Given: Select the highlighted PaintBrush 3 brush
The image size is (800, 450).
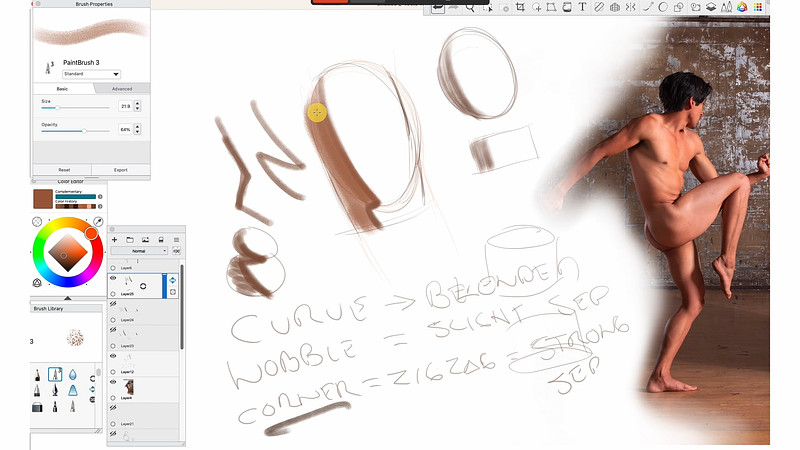Looking at the screenshot, I should [x=55, y=374].
